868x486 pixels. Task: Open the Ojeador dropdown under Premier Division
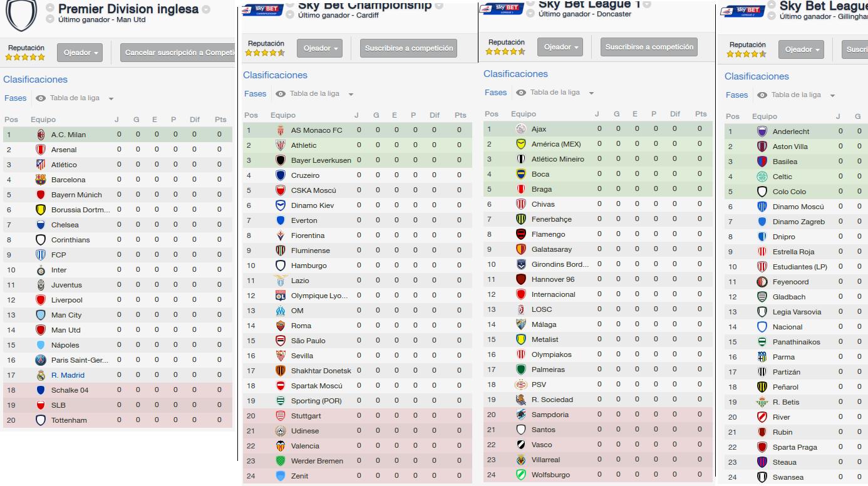(x=80, y=53)
